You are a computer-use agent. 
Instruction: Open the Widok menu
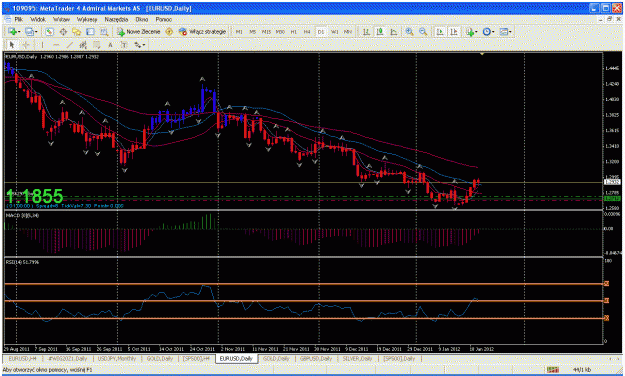tap(38, 19)
